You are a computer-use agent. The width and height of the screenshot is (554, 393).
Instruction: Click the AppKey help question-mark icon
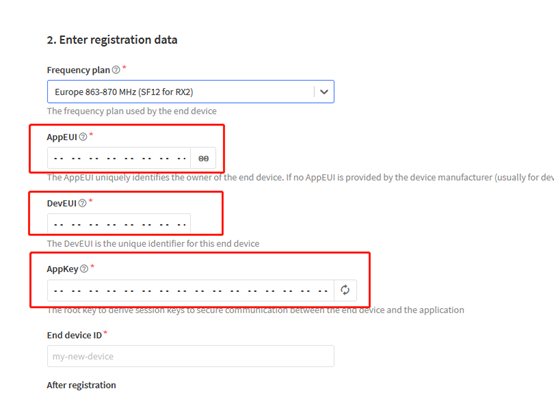(84, 269)
